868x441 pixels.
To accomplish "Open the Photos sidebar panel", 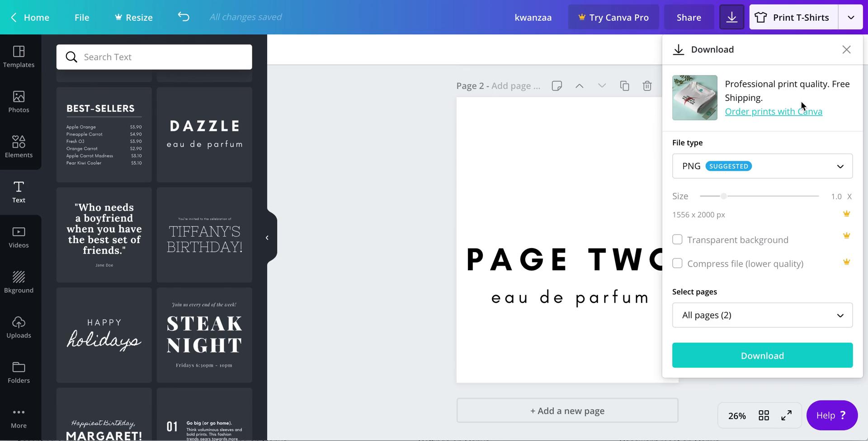I will point(19,102).
